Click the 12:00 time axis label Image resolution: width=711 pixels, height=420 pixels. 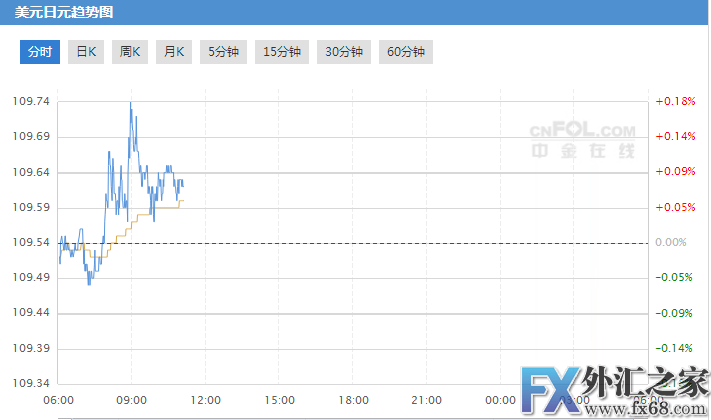(205, 401)
